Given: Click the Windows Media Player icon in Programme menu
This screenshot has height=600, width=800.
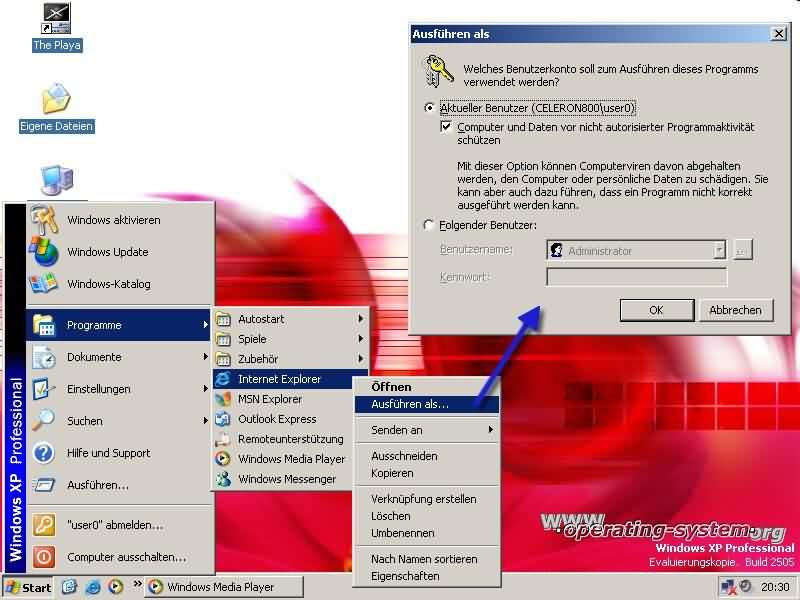Looking at the screenshot, I should [x=223, y=459].
